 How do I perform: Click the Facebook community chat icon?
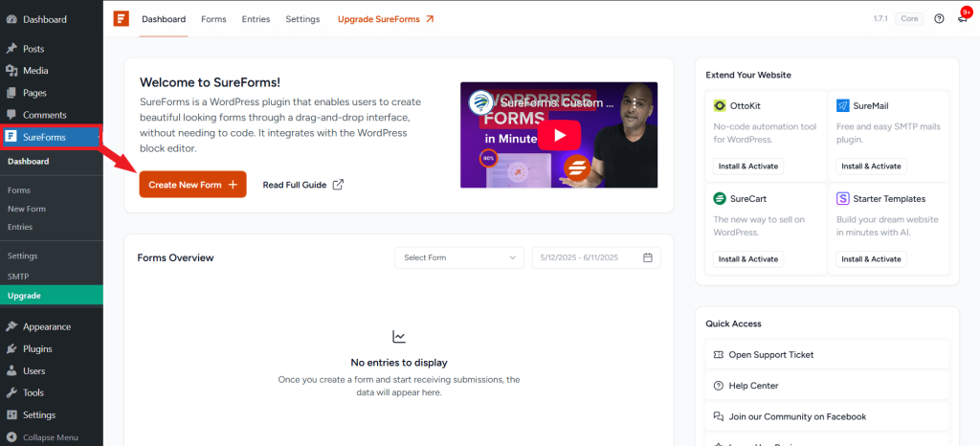coord(718,416)
